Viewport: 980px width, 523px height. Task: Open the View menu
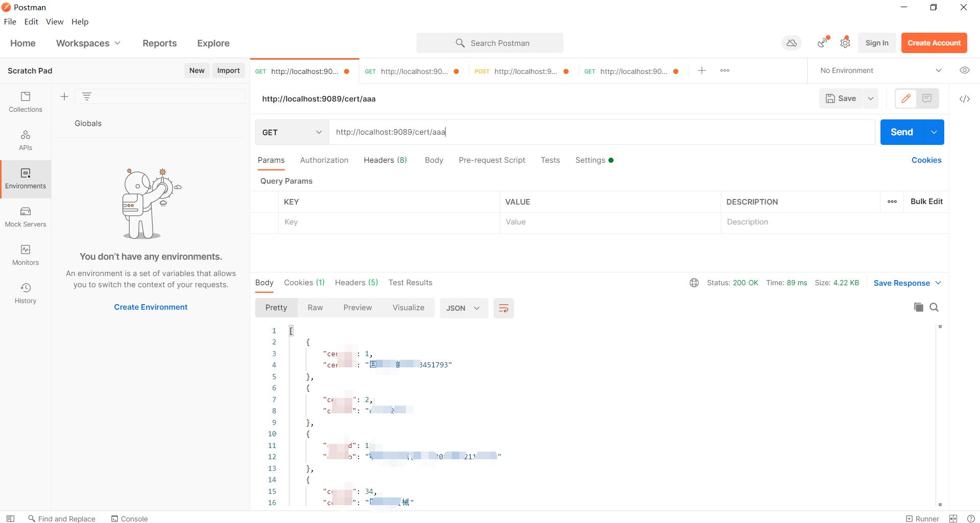click(55, 21)
